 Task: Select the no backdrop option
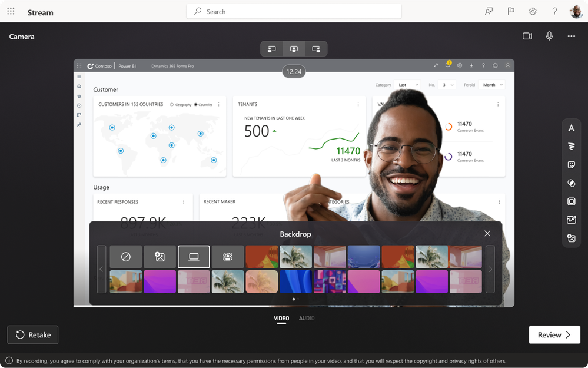click(x=126, y=257)
